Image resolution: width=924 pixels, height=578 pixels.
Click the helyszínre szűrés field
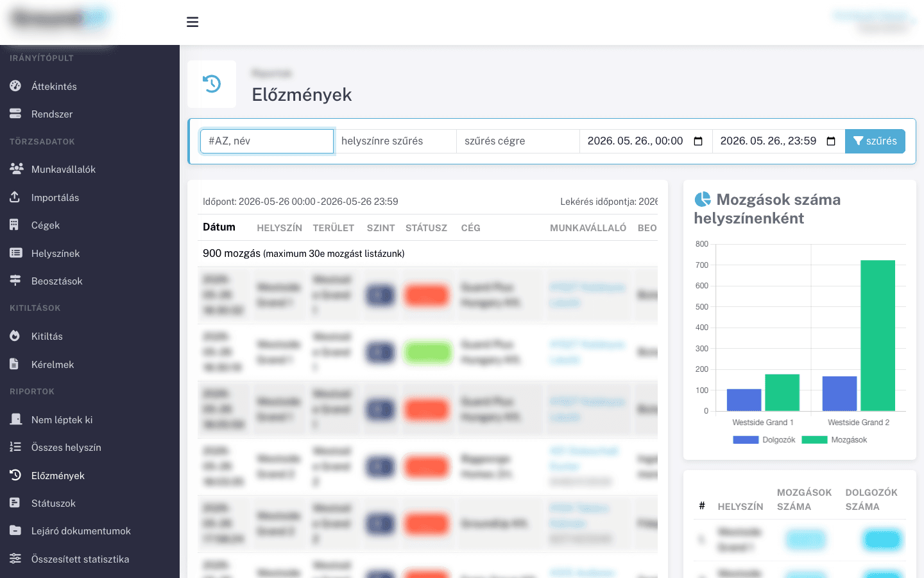coord(395,141)
